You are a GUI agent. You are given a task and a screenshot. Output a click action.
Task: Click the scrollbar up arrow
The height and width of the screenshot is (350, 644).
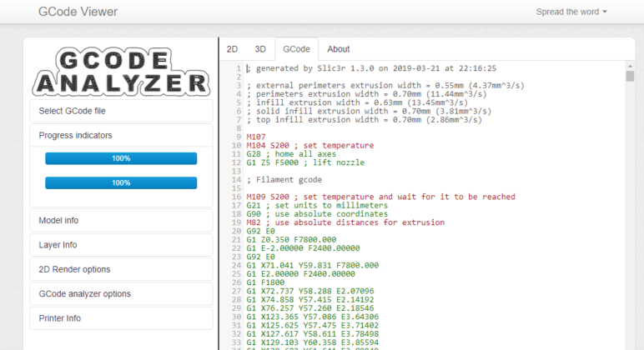tap(630, 66)
